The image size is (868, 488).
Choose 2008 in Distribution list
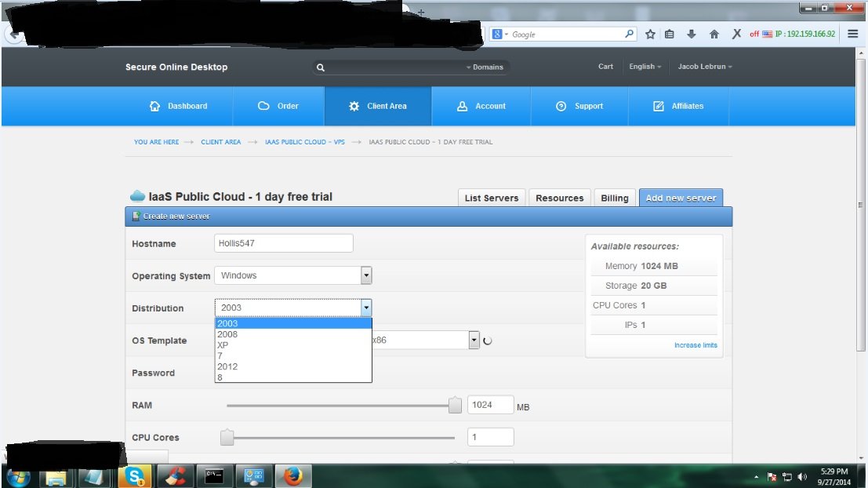pyautogui.click(x=292, y=334)
